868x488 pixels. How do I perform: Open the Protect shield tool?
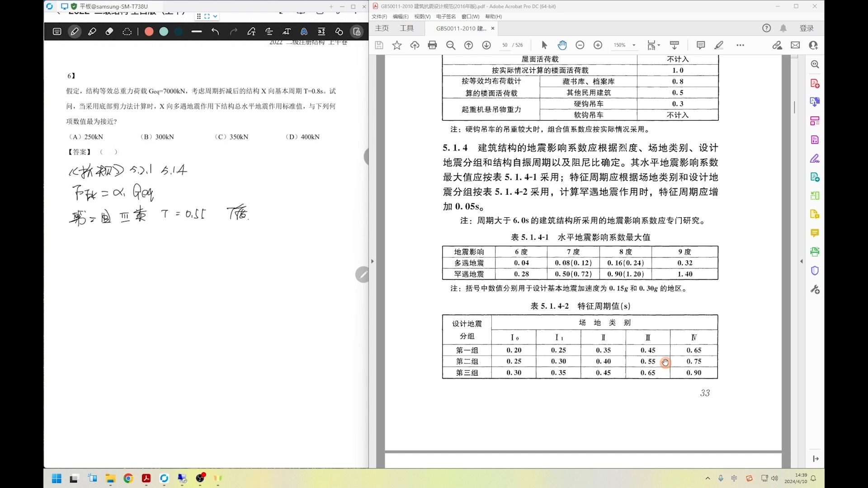click(815, 271)
